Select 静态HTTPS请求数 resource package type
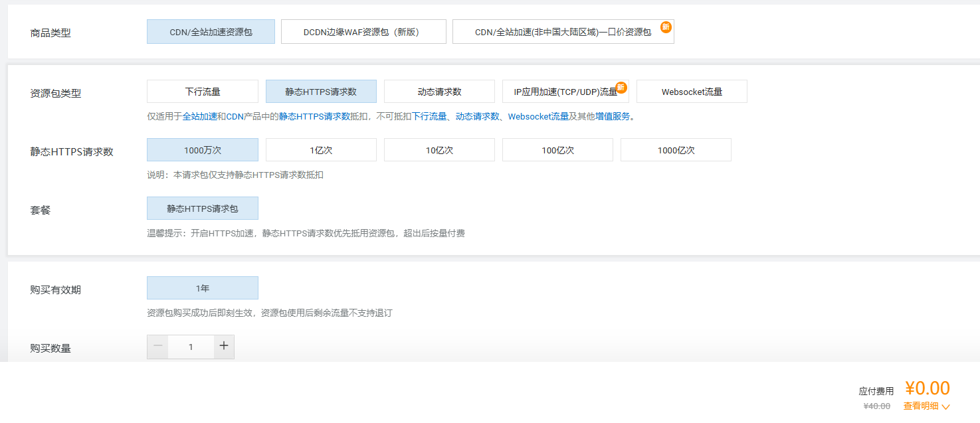The width and height of the screenshot is (980, 423). click(x=321, y=92)
